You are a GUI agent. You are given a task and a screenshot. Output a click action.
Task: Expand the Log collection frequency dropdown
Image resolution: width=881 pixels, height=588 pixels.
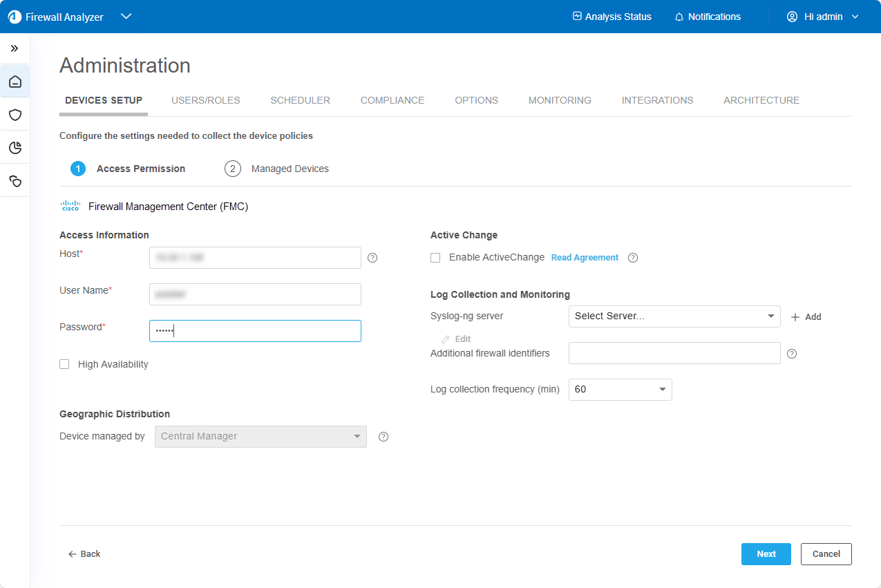[620, 390]
